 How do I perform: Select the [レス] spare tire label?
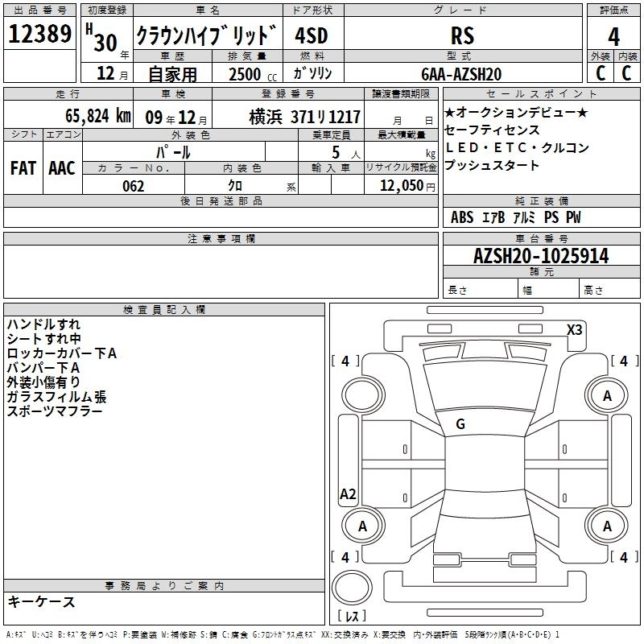(352, 615)
